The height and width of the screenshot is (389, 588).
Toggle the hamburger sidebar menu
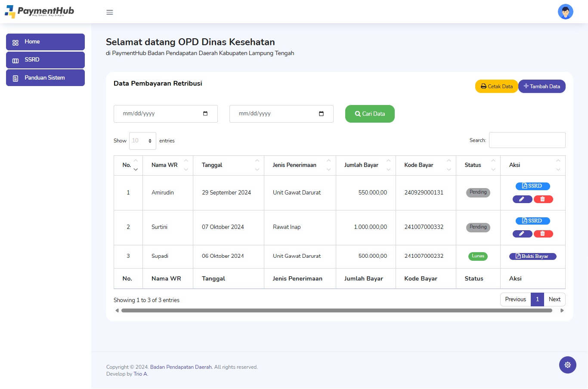point(110,12)
